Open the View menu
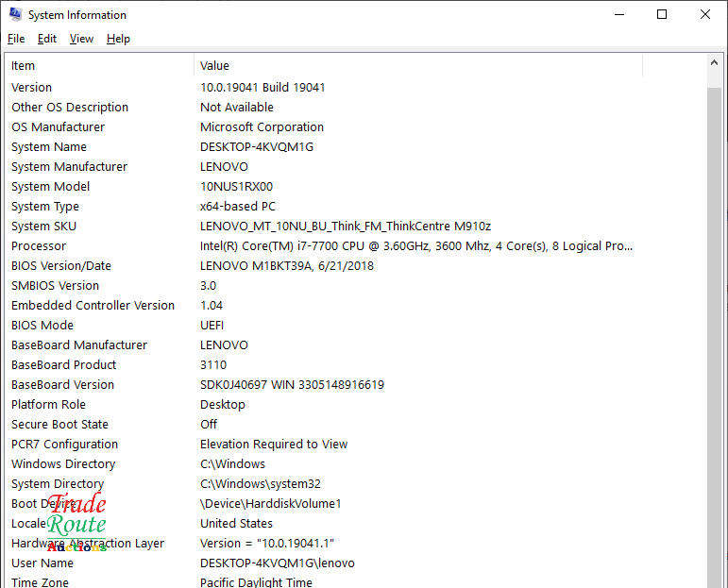728x588 pixels. click(81, 39)
